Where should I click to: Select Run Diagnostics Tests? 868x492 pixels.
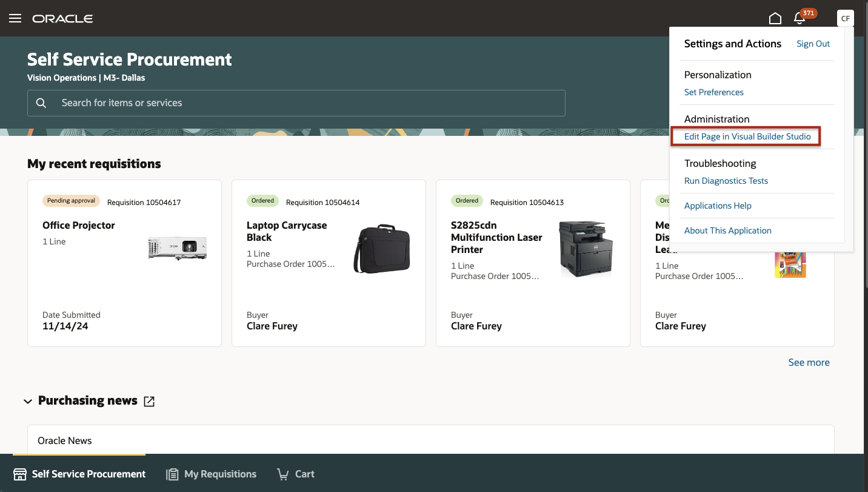(x=726, y=181)
